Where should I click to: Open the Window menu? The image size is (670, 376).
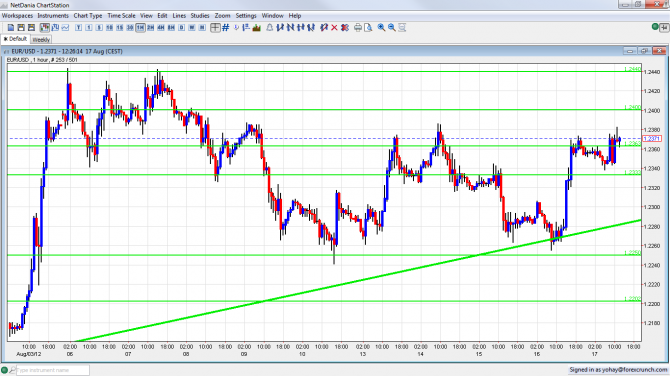coord(273,15)
